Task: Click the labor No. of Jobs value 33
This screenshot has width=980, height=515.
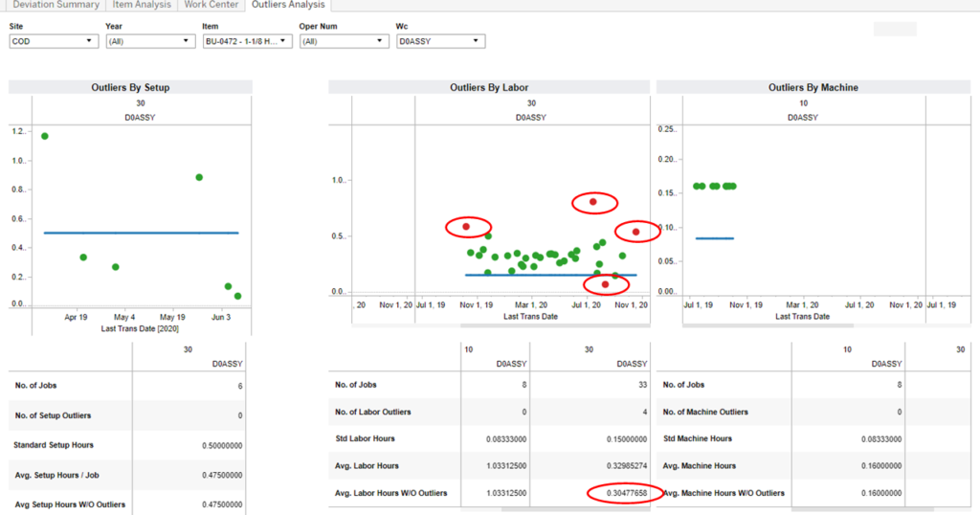Action: [642, 385]
